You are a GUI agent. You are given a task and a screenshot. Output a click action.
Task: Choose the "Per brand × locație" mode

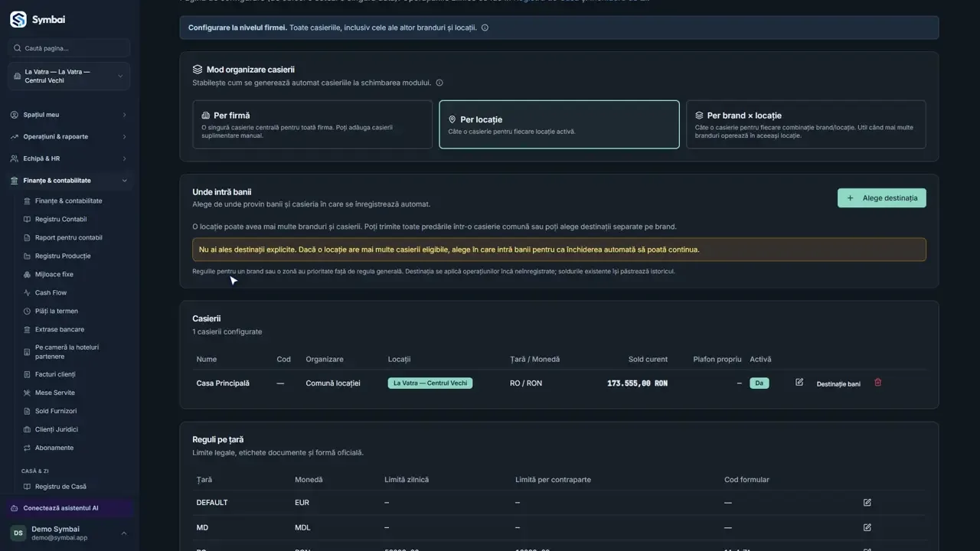tap(806, 124)
